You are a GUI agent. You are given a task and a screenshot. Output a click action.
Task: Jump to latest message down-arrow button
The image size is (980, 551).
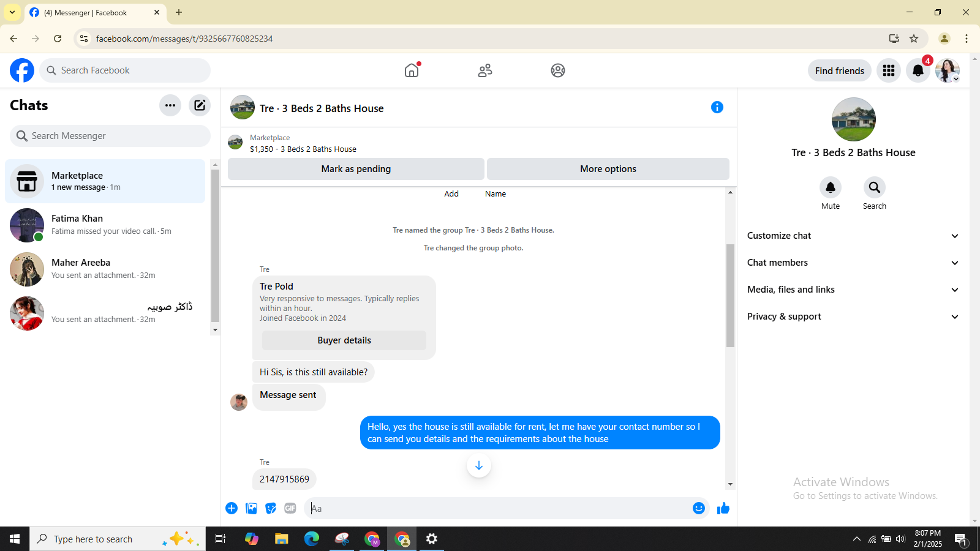(479, 465)
